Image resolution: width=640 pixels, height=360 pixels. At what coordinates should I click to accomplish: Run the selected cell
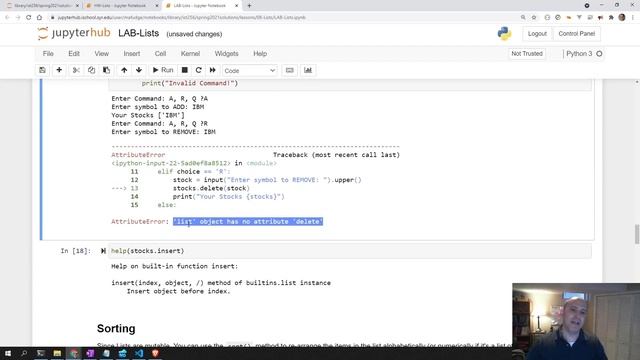pyautogui.click(x=163, y=70)
